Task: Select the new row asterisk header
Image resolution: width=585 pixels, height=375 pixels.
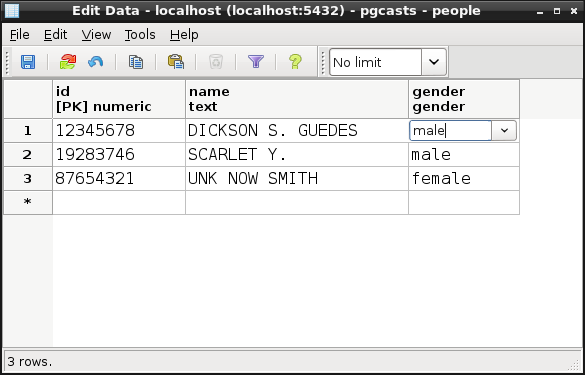Action: (x=28, y=202)
